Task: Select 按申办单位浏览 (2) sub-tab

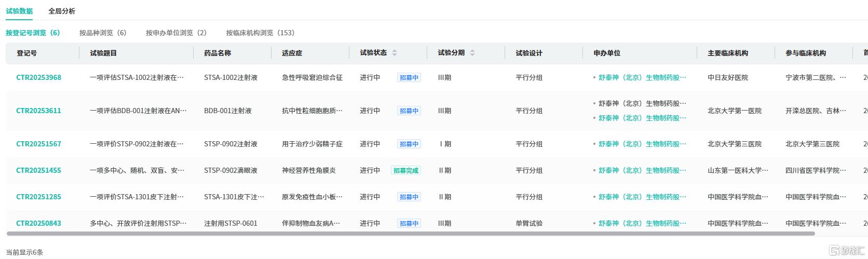Action: click(176, 33)
